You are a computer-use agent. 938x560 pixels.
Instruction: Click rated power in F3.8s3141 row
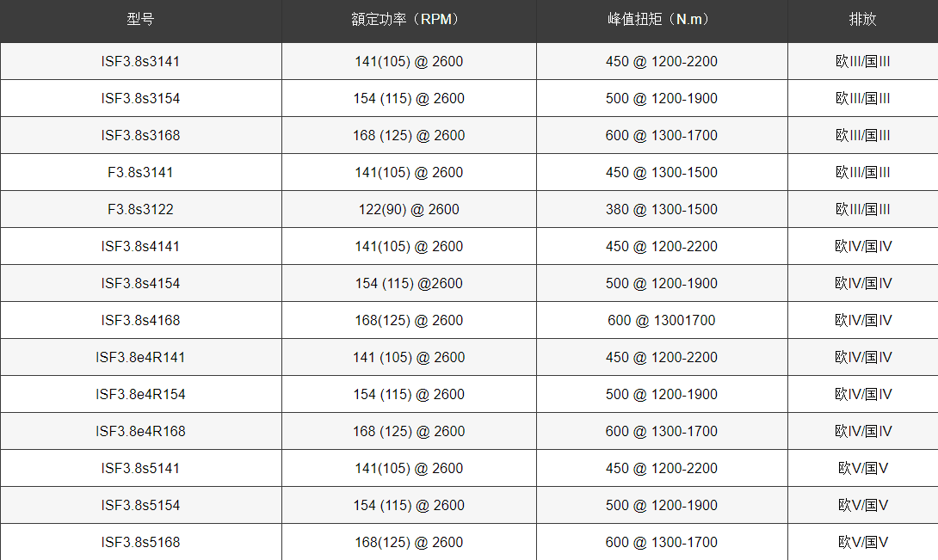click(409, 173)
